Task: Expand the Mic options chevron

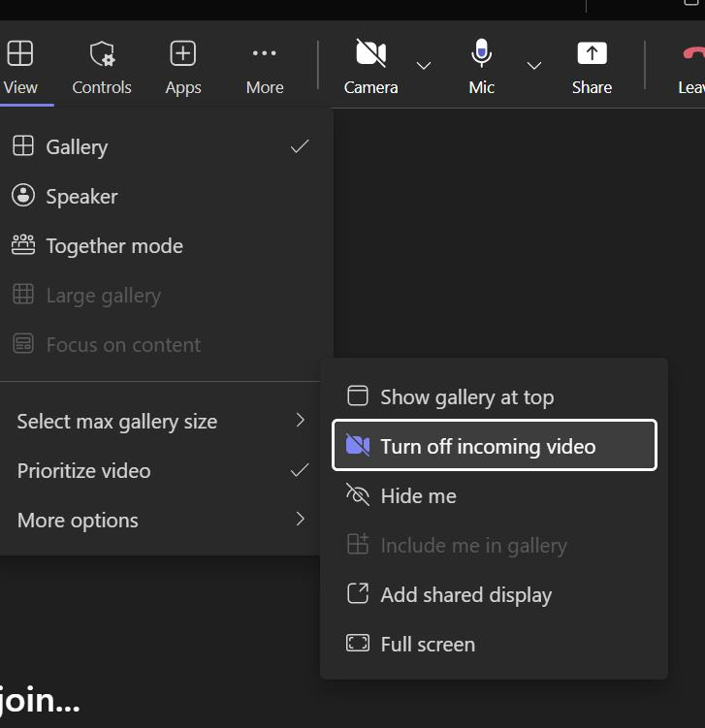Action: (x=534, y=66)
